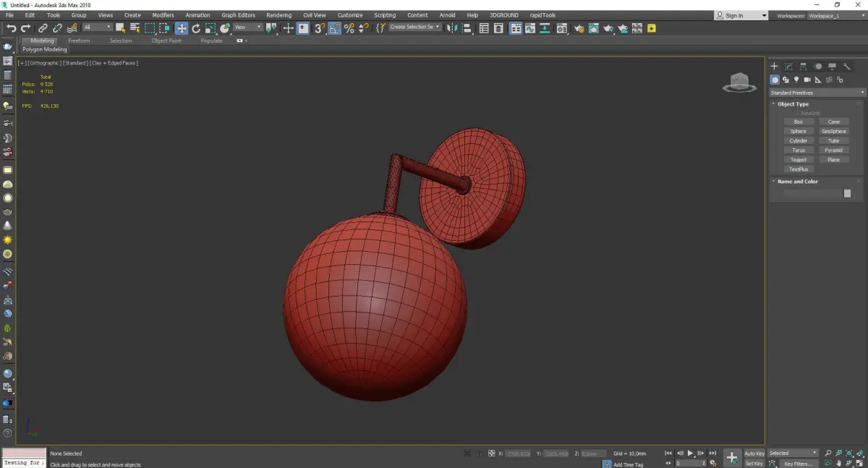Open the Clay + Edged Faces viewport menu
This screenshot has height=468, width=868.
114,63
